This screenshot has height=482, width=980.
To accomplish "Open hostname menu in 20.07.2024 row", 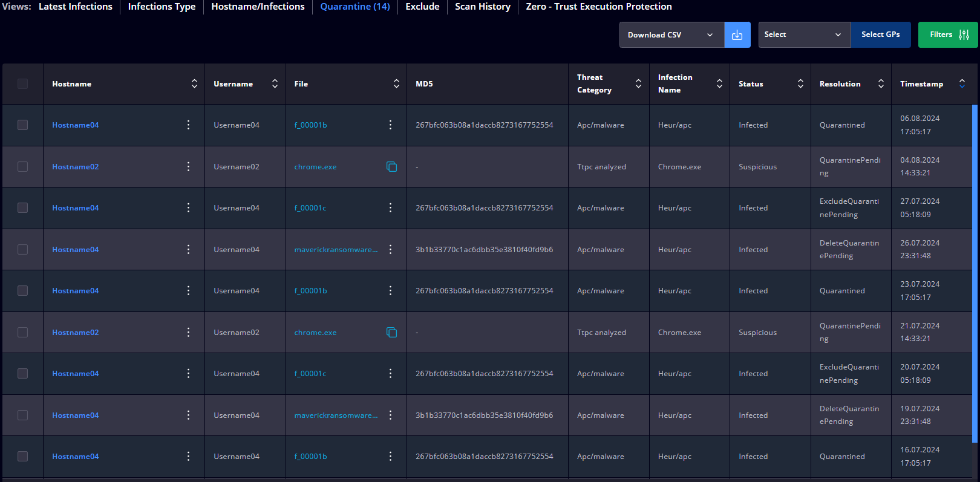I will [188, 373].
